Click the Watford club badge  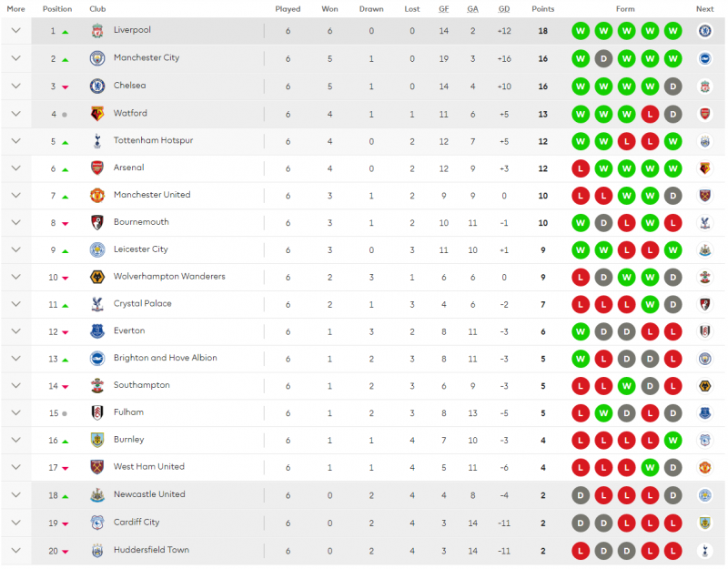tap(97, 114)
